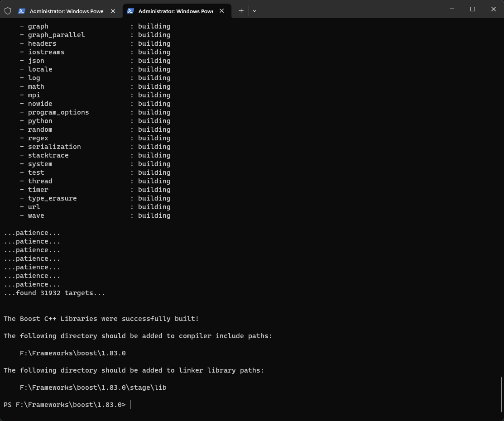Click the 'program_options' library line
The width and height of the screenshot is (504, 421).
[58, 112]
